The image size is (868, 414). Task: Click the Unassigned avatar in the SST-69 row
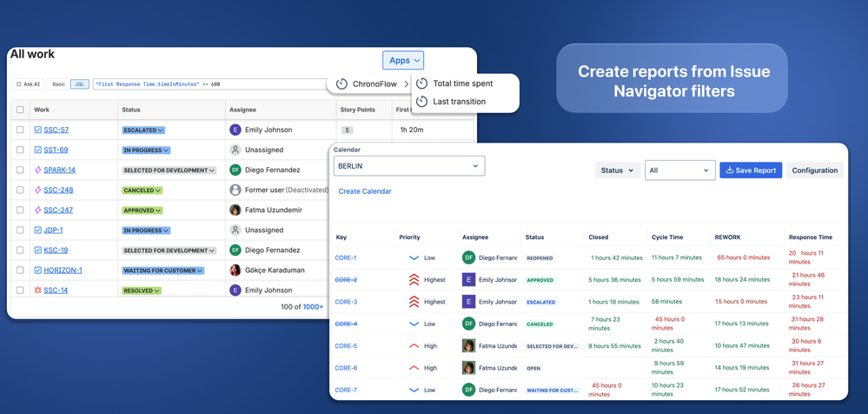[x=235, y=150]
